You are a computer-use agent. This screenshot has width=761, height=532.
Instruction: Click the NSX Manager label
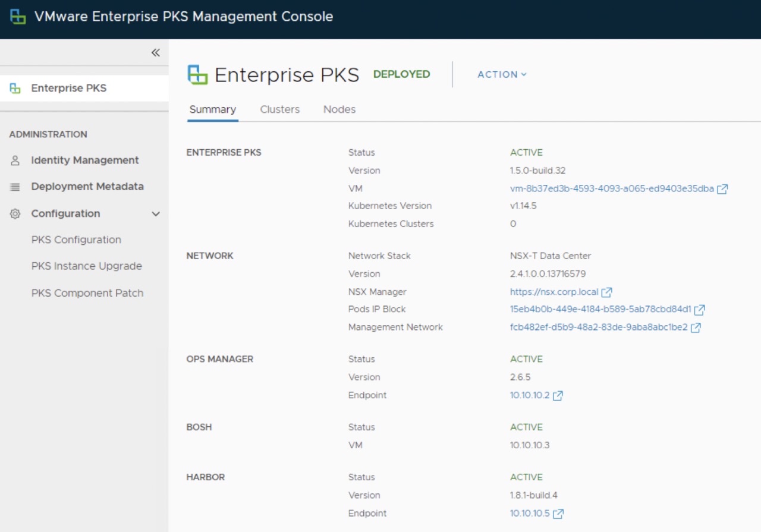[x=378, y=292]
